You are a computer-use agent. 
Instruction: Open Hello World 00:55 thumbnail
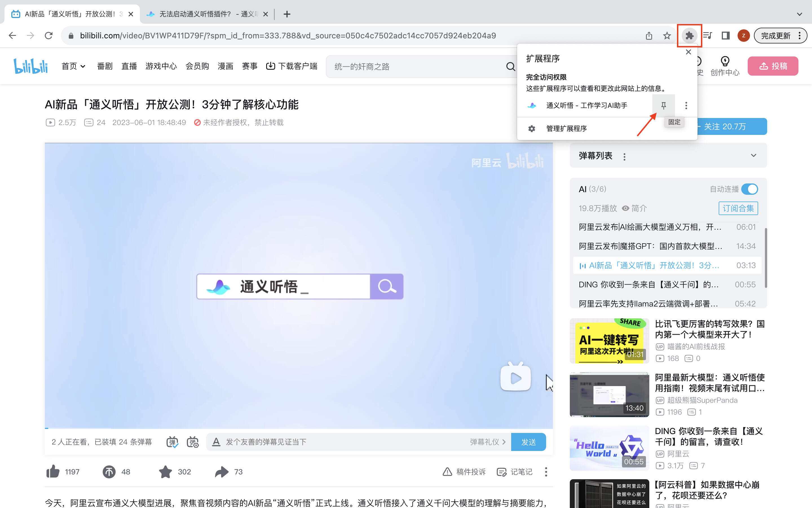(609, 448)
